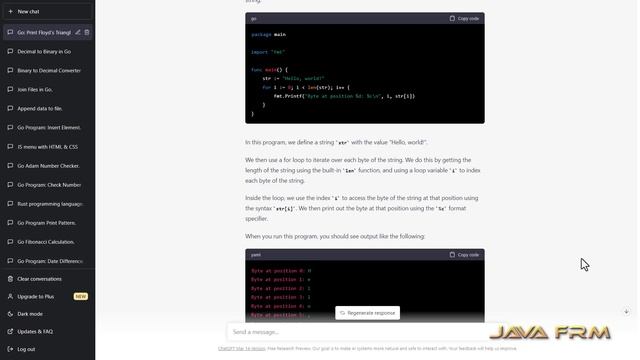The height and width of the screenshot is (360, 640).
Task: Click chat bubble icon beside Go Fibonacci Calculation
Action: [10, 242]
